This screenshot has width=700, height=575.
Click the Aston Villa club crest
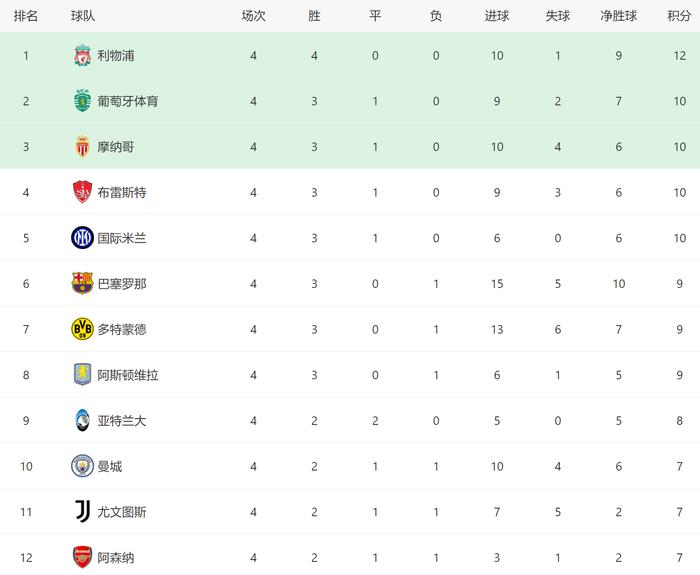[x=82, y=375]
